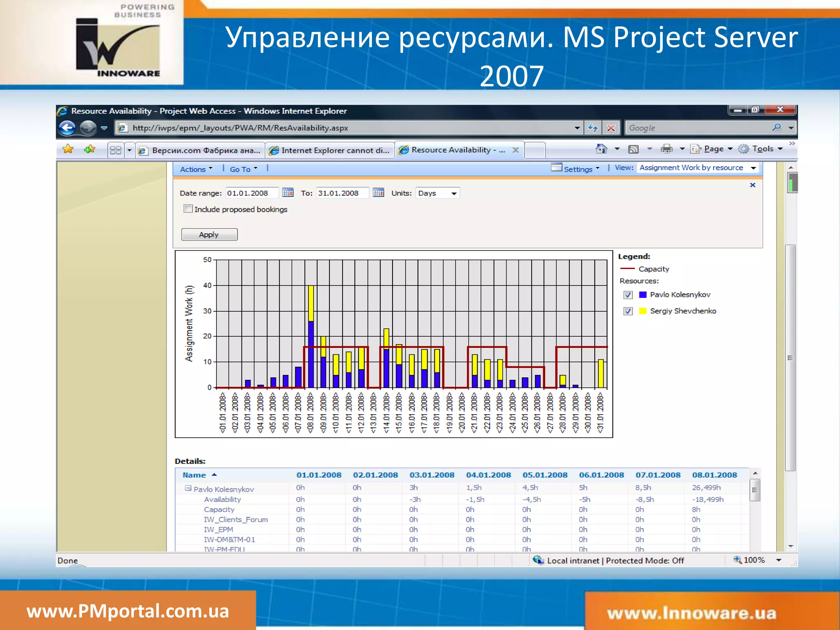Open the Tools gear menu

(743, 149)
